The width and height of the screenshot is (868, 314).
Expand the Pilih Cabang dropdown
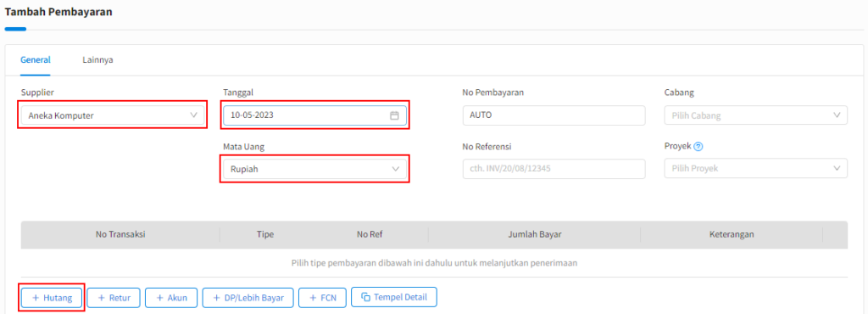(755, 115)
